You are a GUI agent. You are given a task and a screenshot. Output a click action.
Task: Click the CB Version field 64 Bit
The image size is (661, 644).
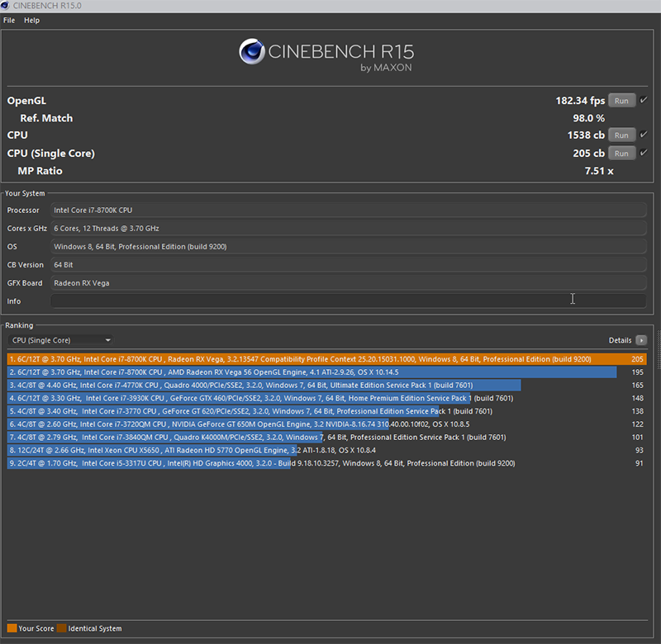pyautogui.click(x=348, y=264)
